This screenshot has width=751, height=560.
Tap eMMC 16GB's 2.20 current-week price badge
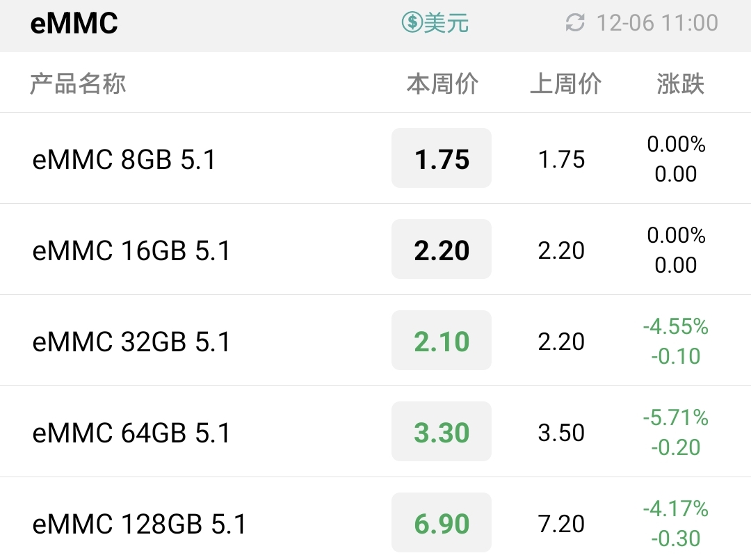[x=442, y=249]
